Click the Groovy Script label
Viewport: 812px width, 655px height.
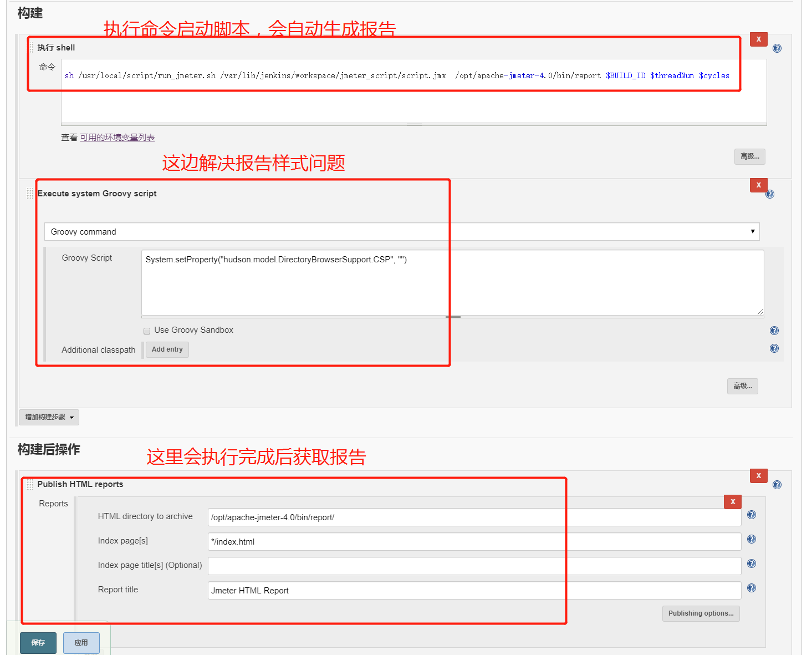[87, 258]
